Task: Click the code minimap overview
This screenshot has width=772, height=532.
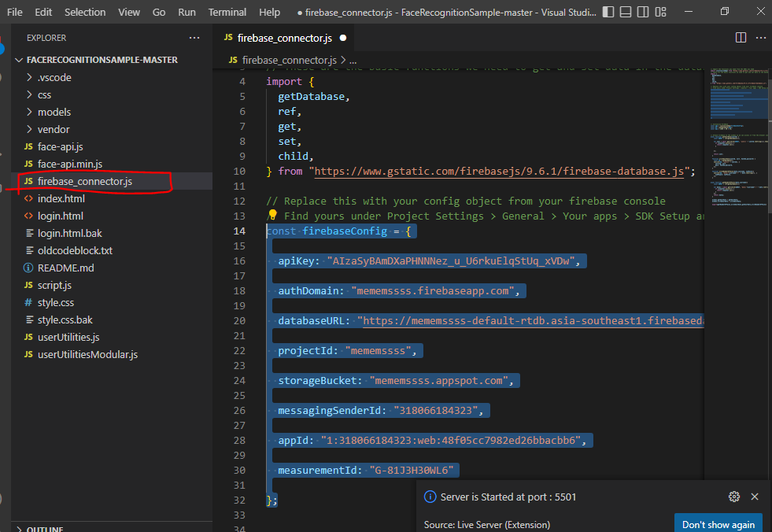Action: coord(738,138)
